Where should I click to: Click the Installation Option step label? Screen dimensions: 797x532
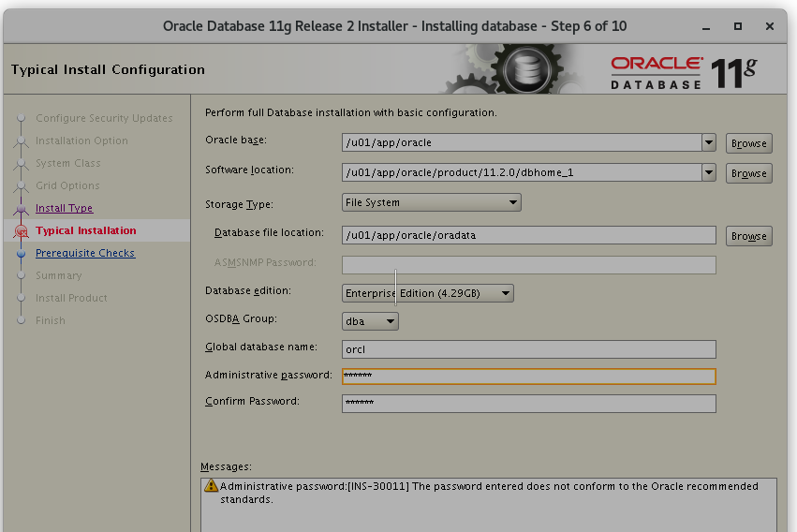(81, 140)
